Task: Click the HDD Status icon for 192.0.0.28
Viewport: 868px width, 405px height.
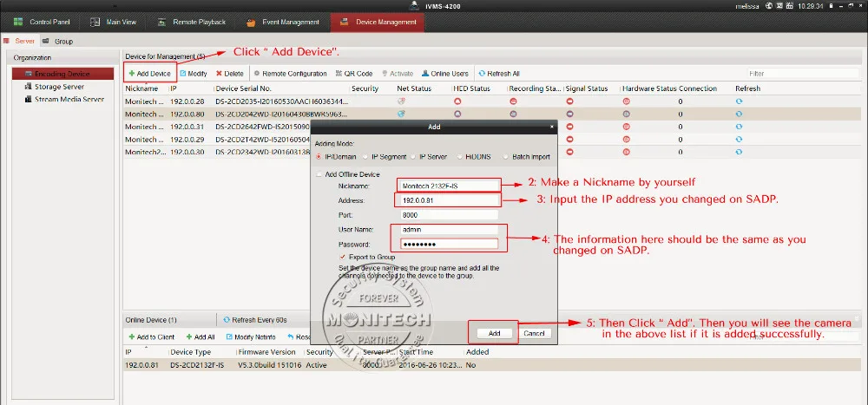Action: (457, 101)
